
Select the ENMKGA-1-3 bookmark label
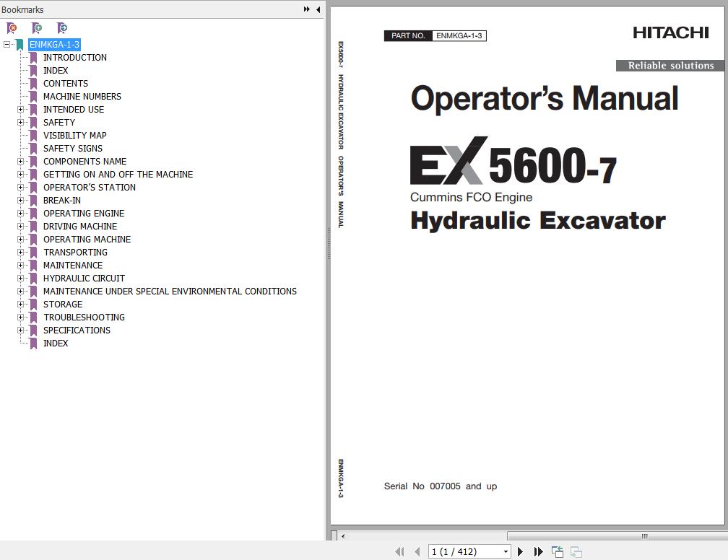click(54, 45)
